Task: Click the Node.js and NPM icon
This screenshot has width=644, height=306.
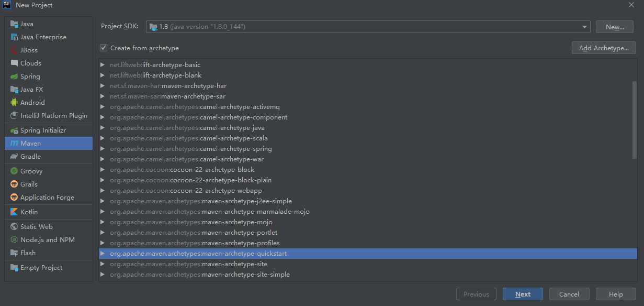Action: point(14,240)
